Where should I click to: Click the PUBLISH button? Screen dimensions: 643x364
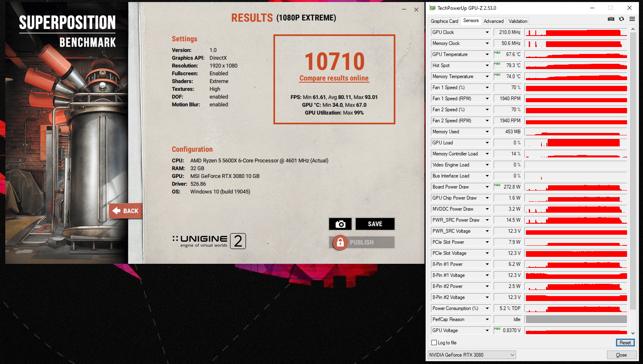coord(362,243)
